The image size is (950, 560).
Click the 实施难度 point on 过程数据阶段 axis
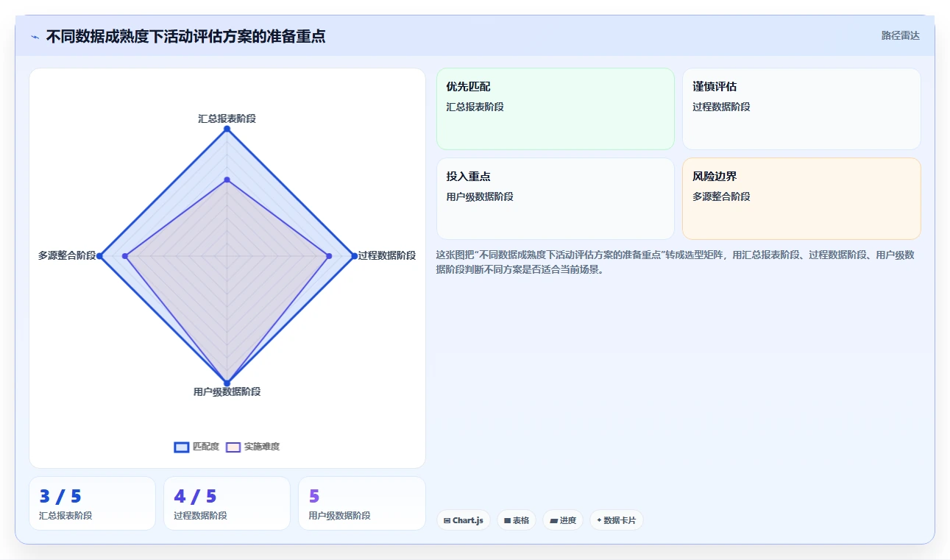click(x=329, y=256)
